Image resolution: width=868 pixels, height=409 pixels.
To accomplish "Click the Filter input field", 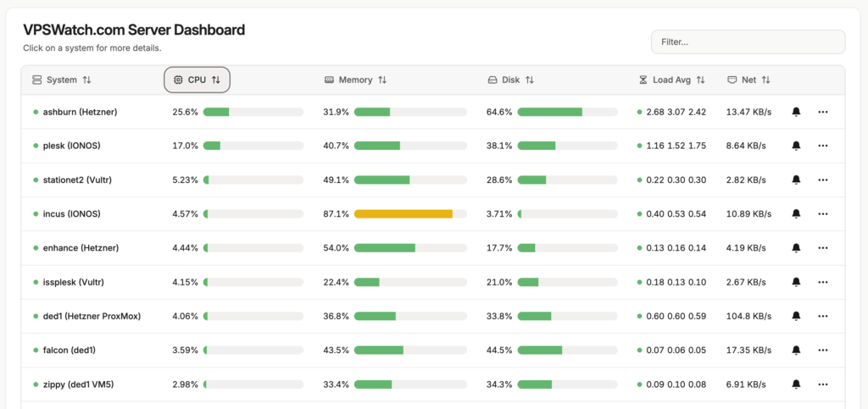I will 748,41.
